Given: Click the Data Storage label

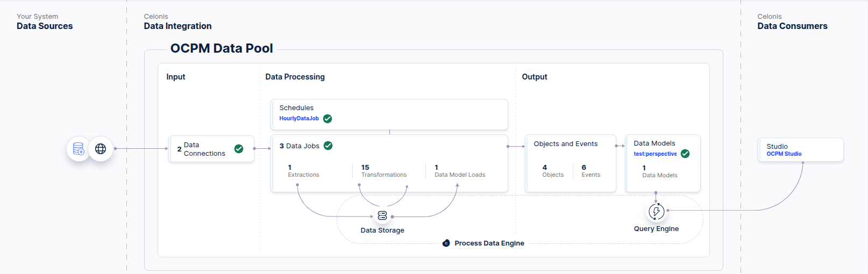Looking at the screenshot, I should (x=382, y=230).
